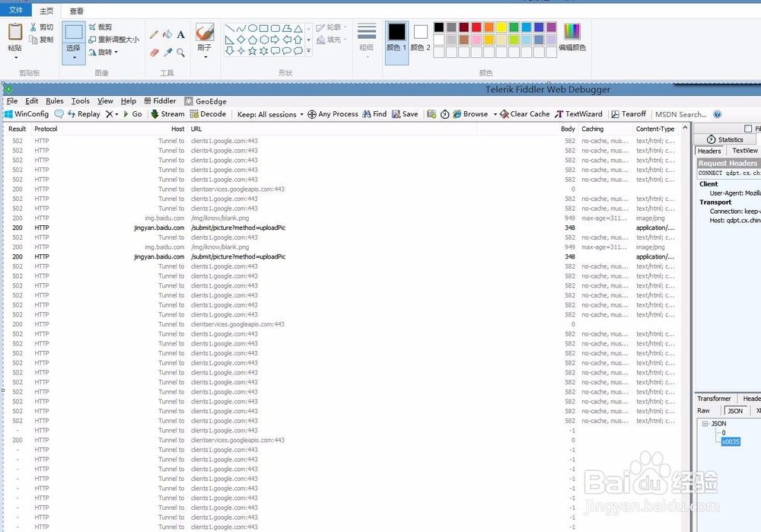Click the Copy icon in Paint
Viewport: 761px width, 532px height.
coord(33,40)
